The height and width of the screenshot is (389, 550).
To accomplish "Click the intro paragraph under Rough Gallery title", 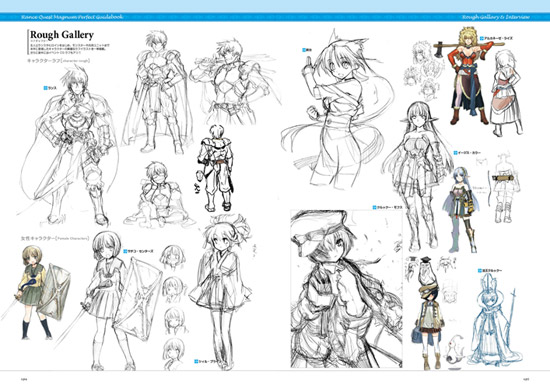I will (69, 48).
